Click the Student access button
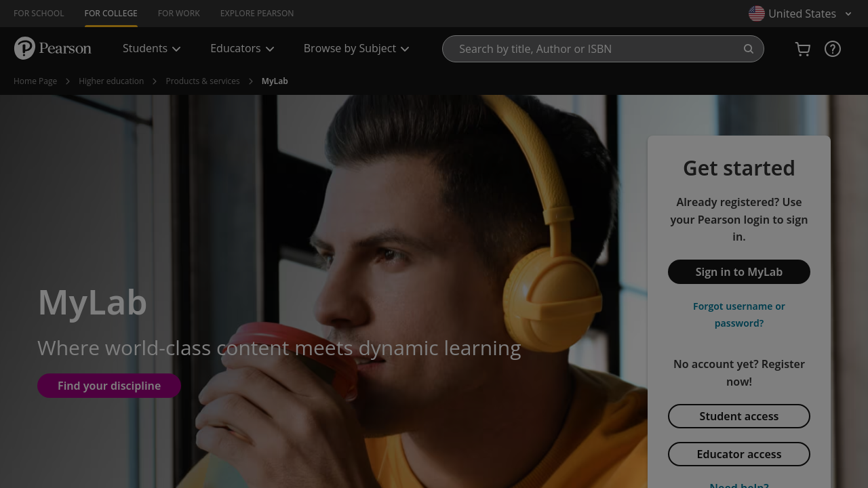This screenshot has height=488, width=868. click(739, 416)
